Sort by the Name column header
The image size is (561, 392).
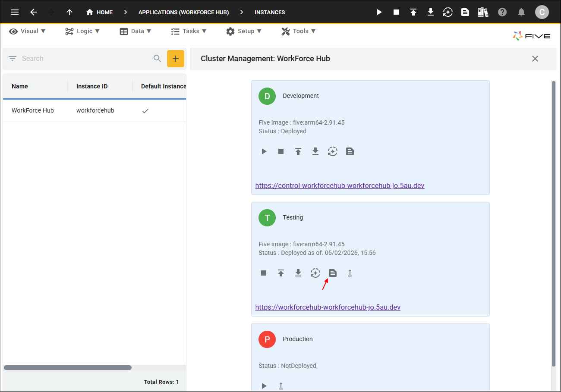click(20, 86)
